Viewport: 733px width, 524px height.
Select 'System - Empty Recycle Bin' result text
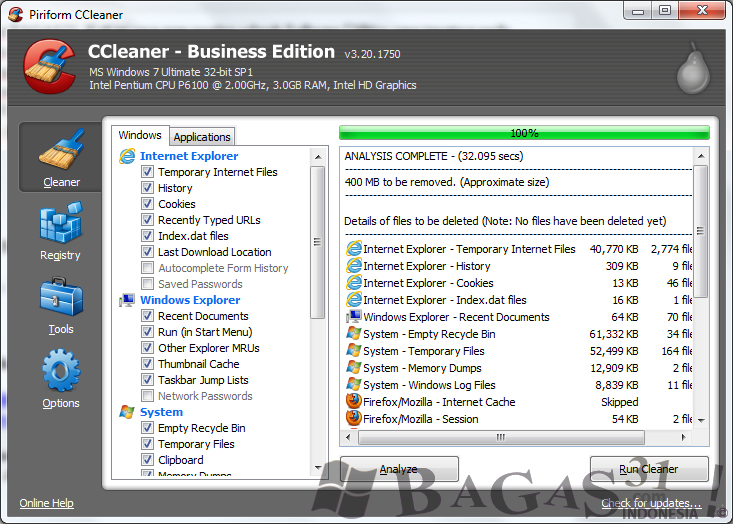(x=429, y=334)
